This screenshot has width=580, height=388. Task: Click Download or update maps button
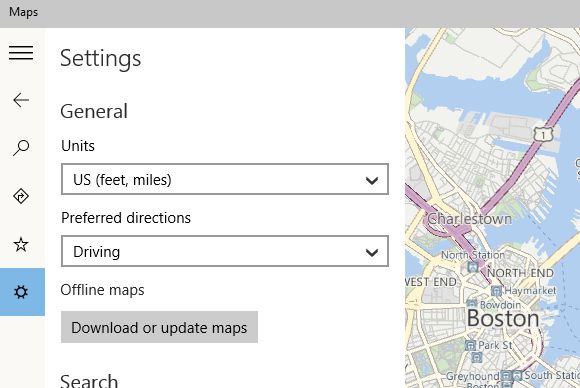click(x=159, y=327)
